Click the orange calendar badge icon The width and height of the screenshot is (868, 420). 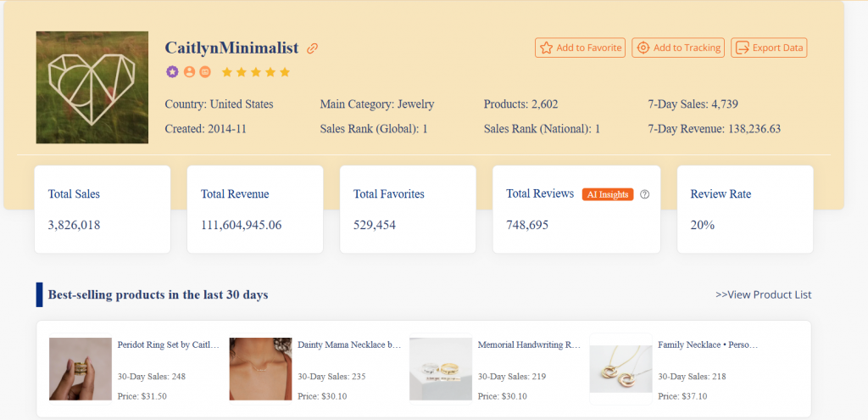click(x=205, y=72)
